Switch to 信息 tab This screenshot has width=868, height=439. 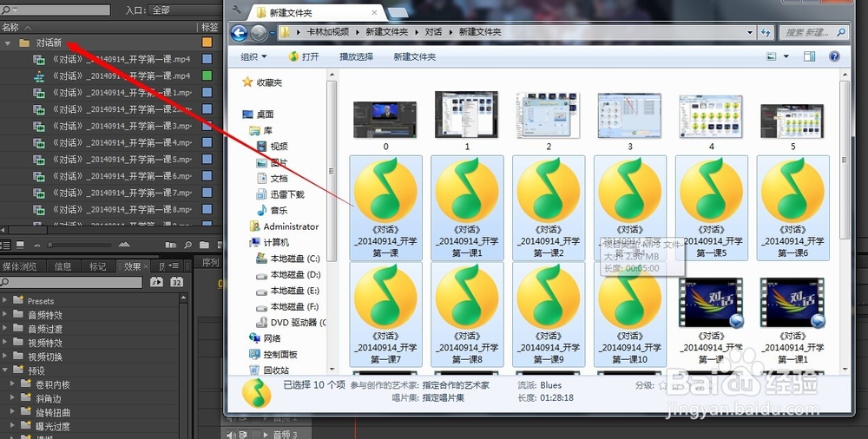pyautogui.click(x=63, y=266)
